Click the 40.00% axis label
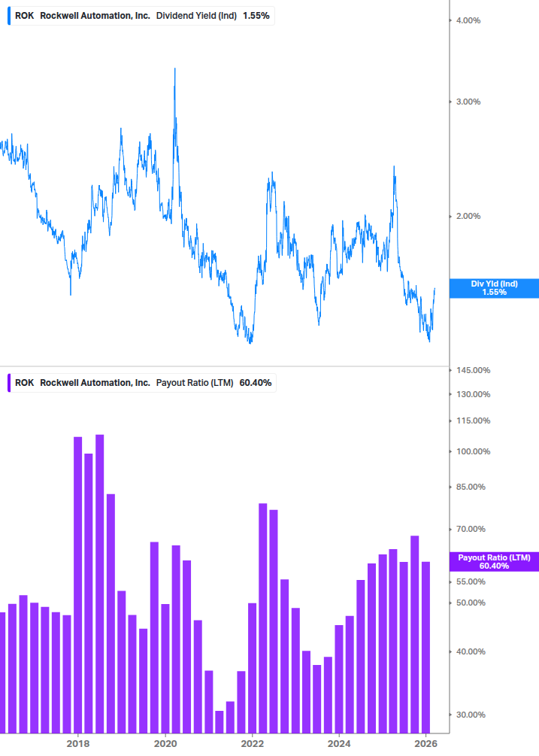Viewport: 539px width, 756px height. point(471,652)
